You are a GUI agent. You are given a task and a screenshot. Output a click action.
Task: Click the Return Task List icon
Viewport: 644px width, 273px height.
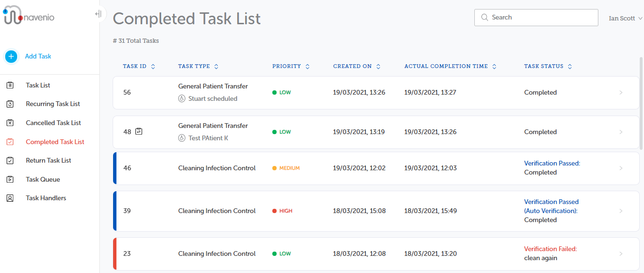10,160
